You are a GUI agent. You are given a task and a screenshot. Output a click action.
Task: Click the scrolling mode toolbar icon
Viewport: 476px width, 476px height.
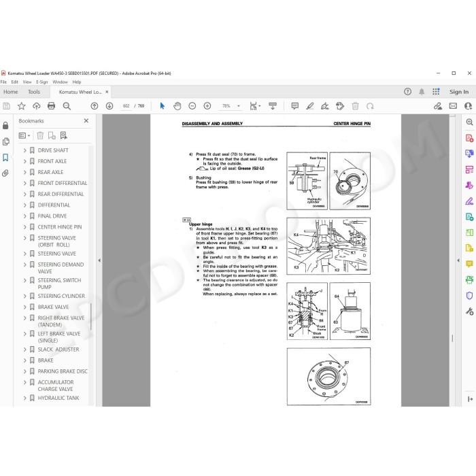pos(273,106)
